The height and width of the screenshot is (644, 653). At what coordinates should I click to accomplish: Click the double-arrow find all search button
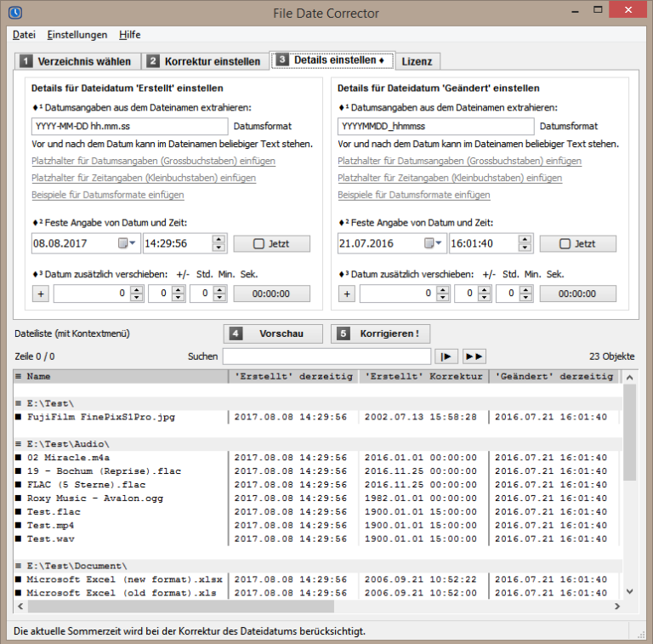pyautogui.click(x=474, y=356)
